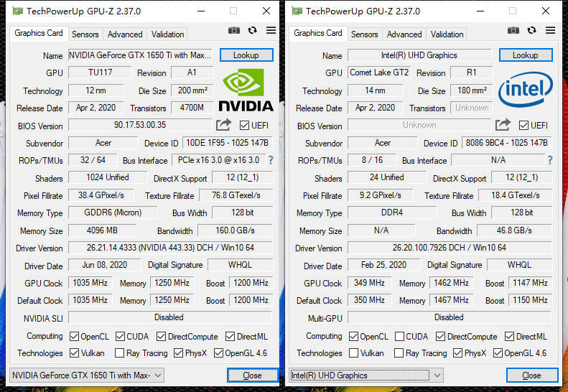Screen dimensions: 568x392
Task: Open the hamburger menu in NVIDIA window
Action: click(271, 30)
